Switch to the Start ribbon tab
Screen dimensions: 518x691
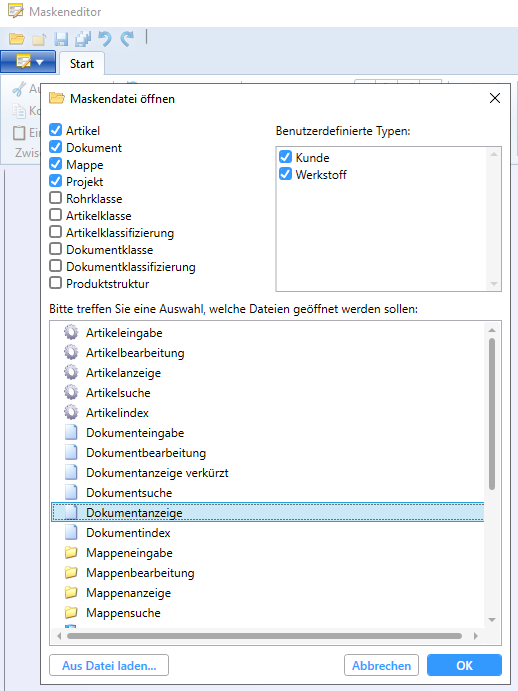tap(82, 63)
